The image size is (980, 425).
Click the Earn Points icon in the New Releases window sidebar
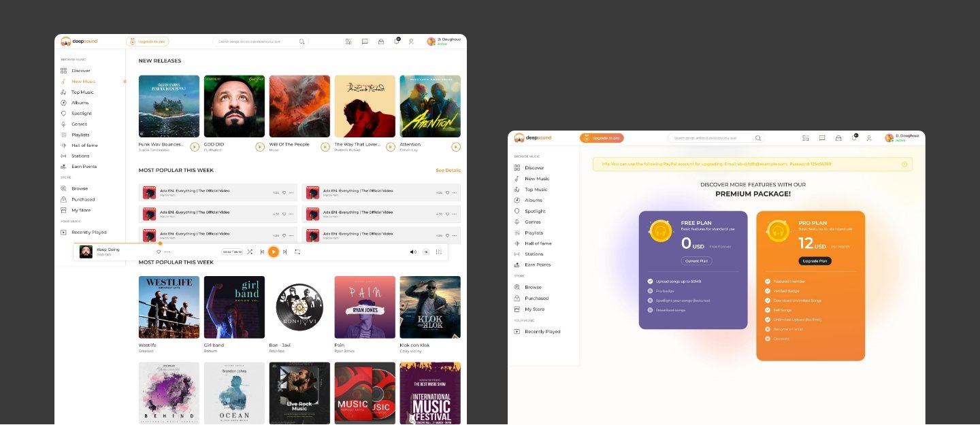63,167
